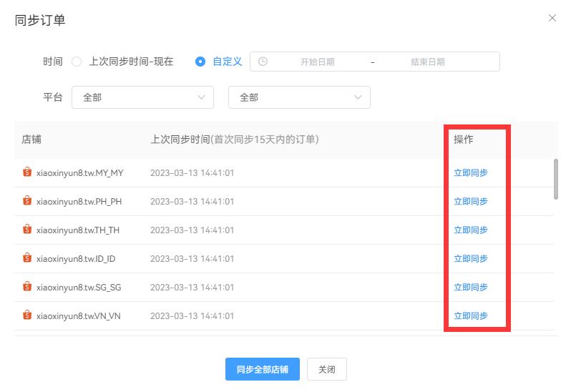The width and height of the screenshot is (571, 392).
Task: Click 立即同步 for xiaoxinyun8.tw.TH_TH
Action: tap(471, 230)
